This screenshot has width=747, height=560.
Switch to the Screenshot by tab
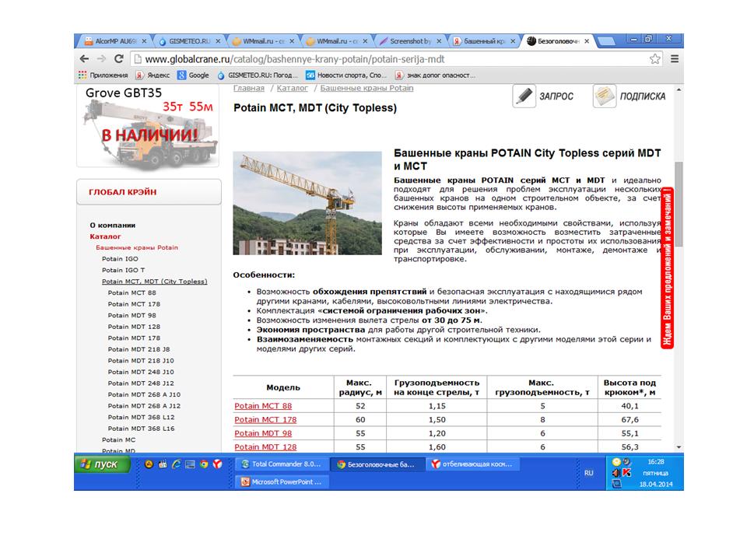410,41
